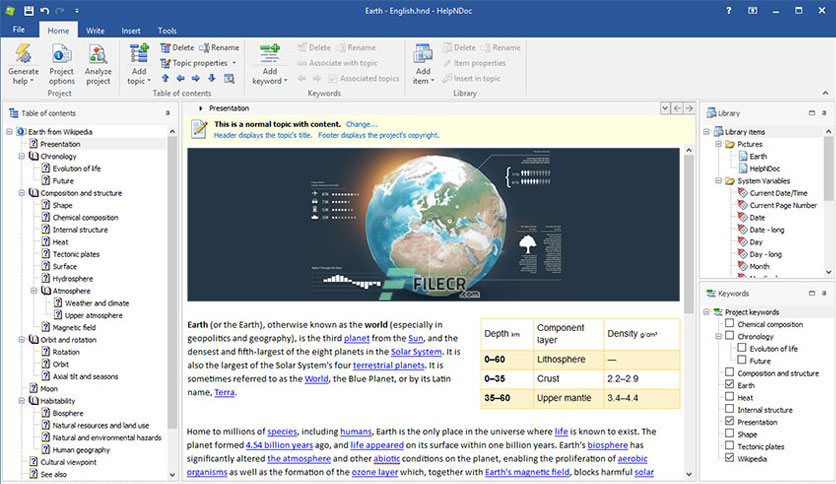Click 'Footer displays the project's copyright' link
The height and width of the screenshot is (484, 836).
click(x=379, y=135)
